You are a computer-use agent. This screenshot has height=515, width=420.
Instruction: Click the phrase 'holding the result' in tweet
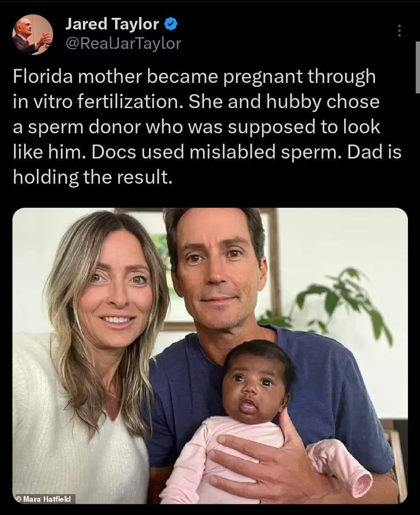pyautogui.click(x=92, y=177)
